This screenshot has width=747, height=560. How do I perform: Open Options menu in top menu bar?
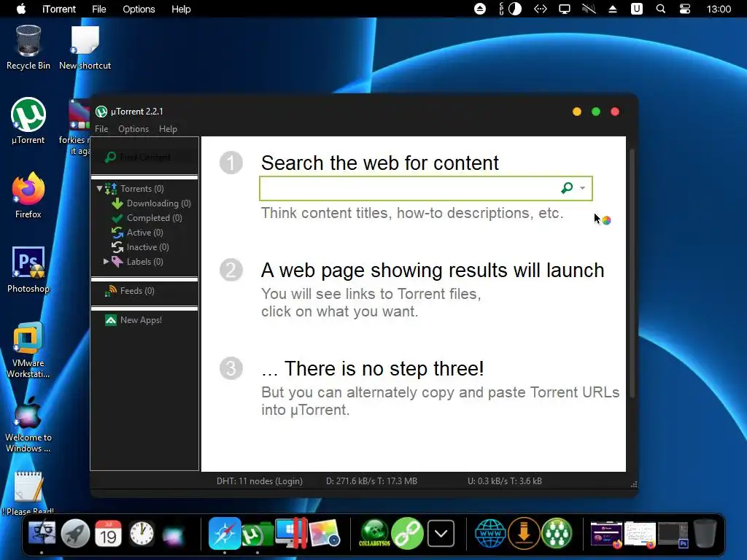pos(139,9)
